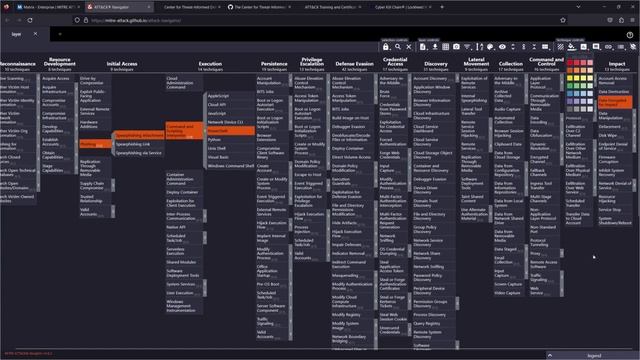The width and height of the screenshot is (640, 360).
Task: Select the Python sub-technique
Action: (x=231, y=140)
